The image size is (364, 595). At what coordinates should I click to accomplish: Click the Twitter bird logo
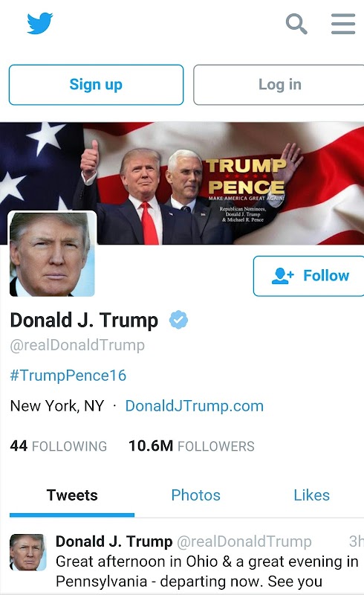[40, 23]
